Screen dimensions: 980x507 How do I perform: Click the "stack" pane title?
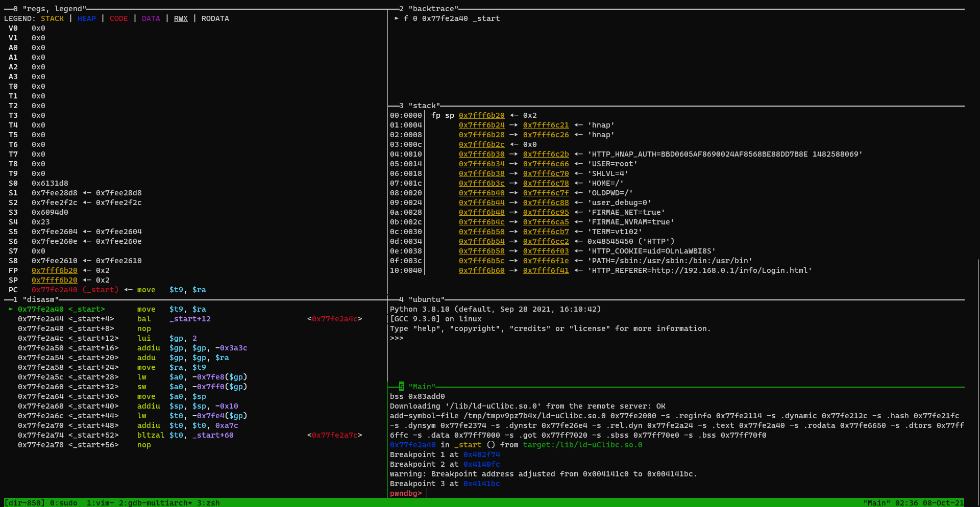(x=425, y=106)
